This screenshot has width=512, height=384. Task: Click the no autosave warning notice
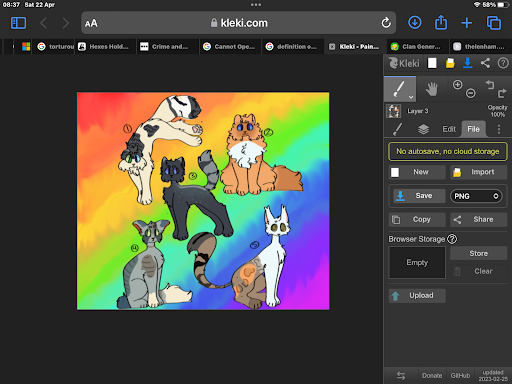(448, 151)
